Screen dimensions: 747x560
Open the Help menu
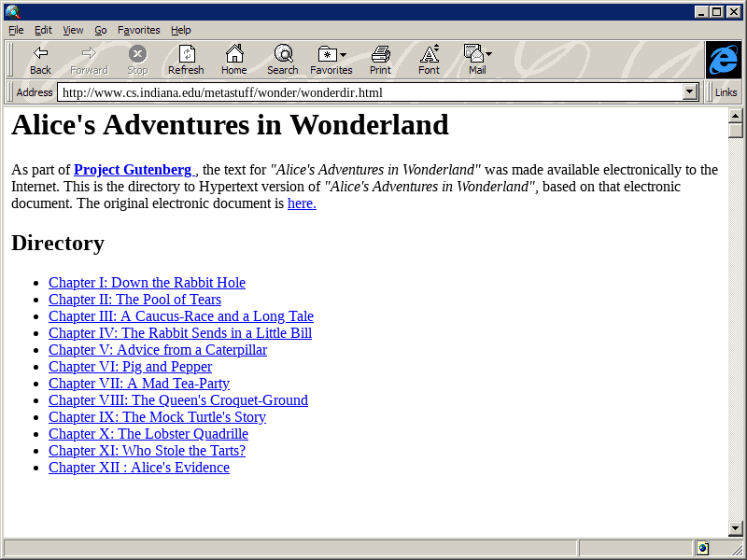(x=180, y=30)
